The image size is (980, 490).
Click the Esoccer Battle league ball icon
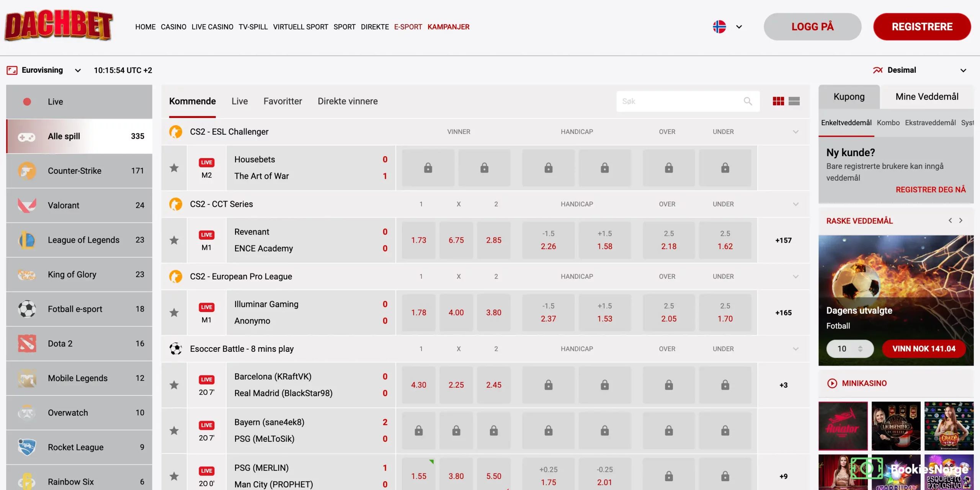176,349
